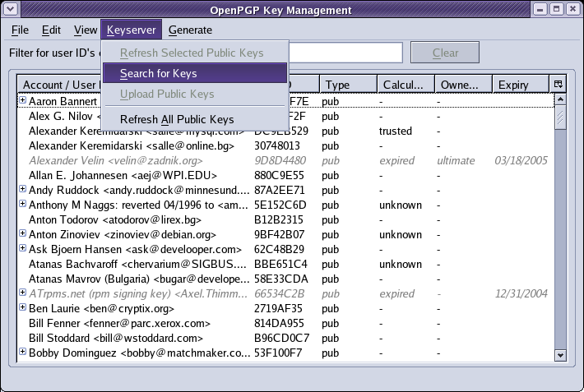Click key ID 814DA955
The width and height of the screenshot is (584, 392).
(x=279, y=324)
